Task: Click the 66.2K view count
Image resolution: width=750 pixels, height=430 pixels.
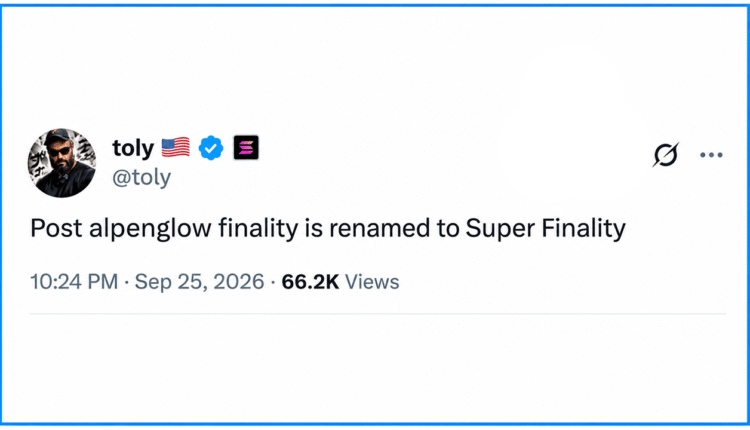Action: coord(310,282)
